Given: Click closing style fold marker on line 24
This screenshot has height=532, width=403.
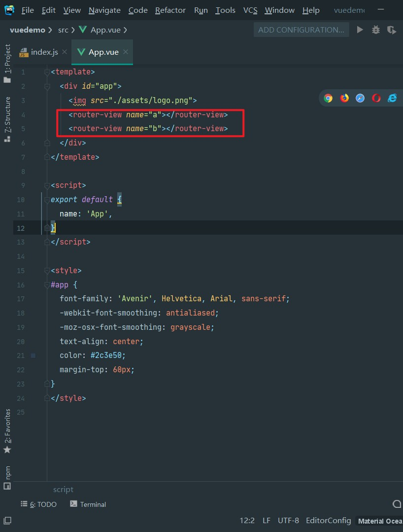Looking at the screenshot, I should (47, 398).
